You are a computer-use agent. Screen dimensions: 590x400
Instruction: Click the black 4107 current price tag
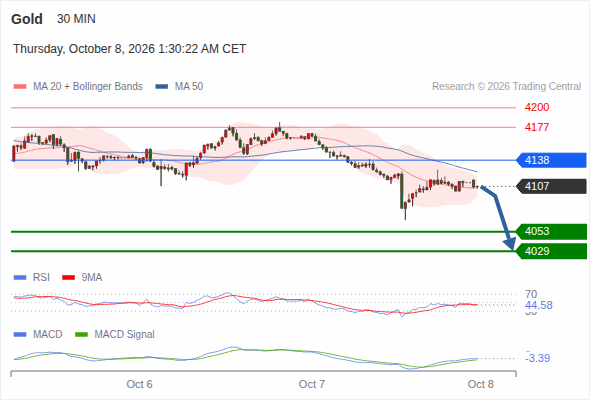pyautogui.click(x=551, y=186)
